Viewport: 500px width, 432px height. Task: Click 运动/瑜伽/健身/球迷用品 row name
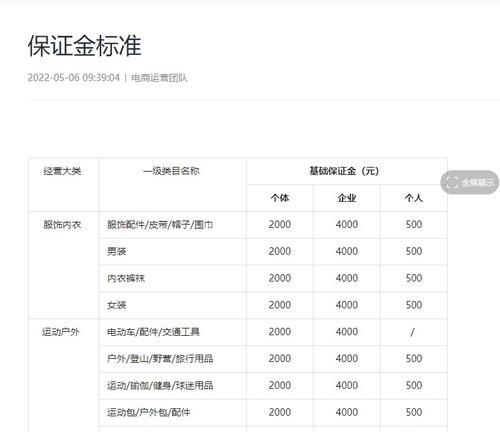point(160,386)
